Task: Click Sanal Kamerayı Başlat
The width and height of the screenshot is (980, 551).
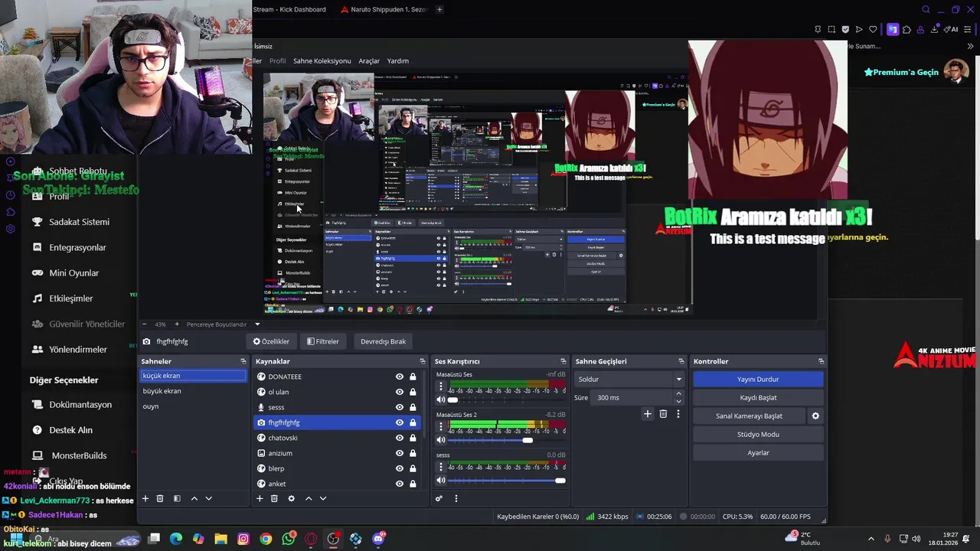Action: tap(749, 416)
